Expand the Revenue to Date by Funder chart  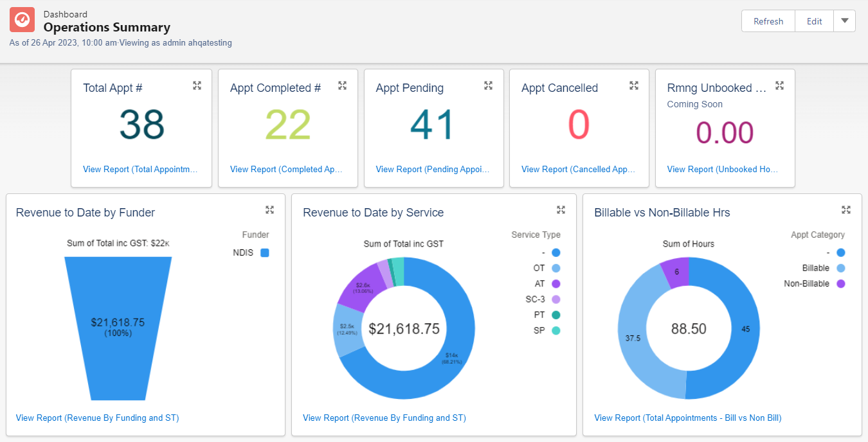click(x=269, y=209)
